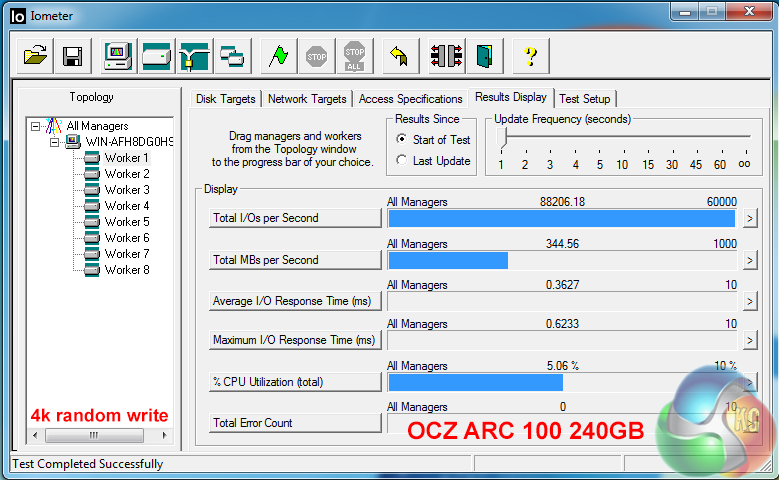Stop the current test
Image resolution: width=779 pixels, height=480 pixels.
click(x=316, y=56)
